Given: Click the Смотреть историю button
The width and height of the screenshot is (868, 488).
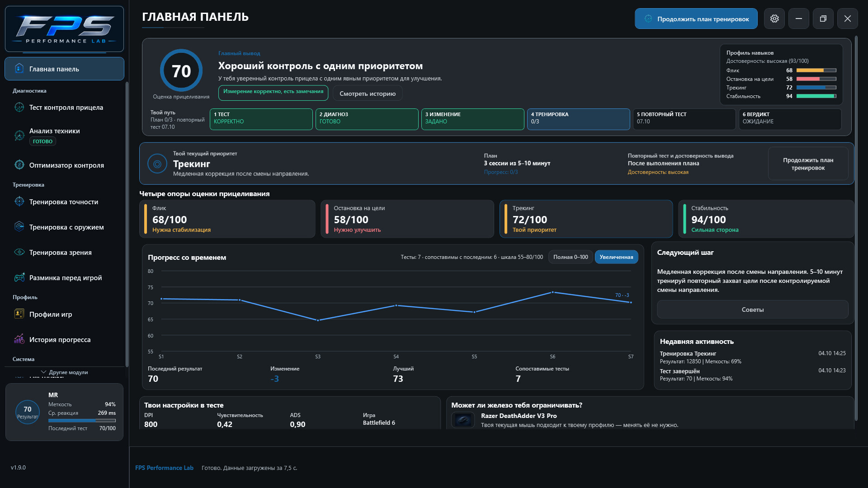Looking at the screenshot, I should [x=368, y=94].
